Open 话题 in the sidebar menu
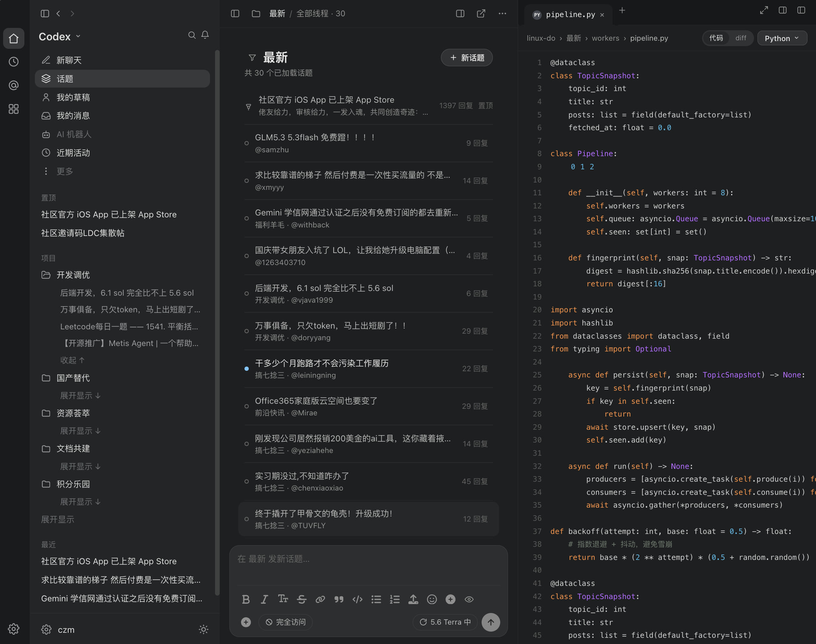This screenshot has width=816, height=644. tap(122, 79)
